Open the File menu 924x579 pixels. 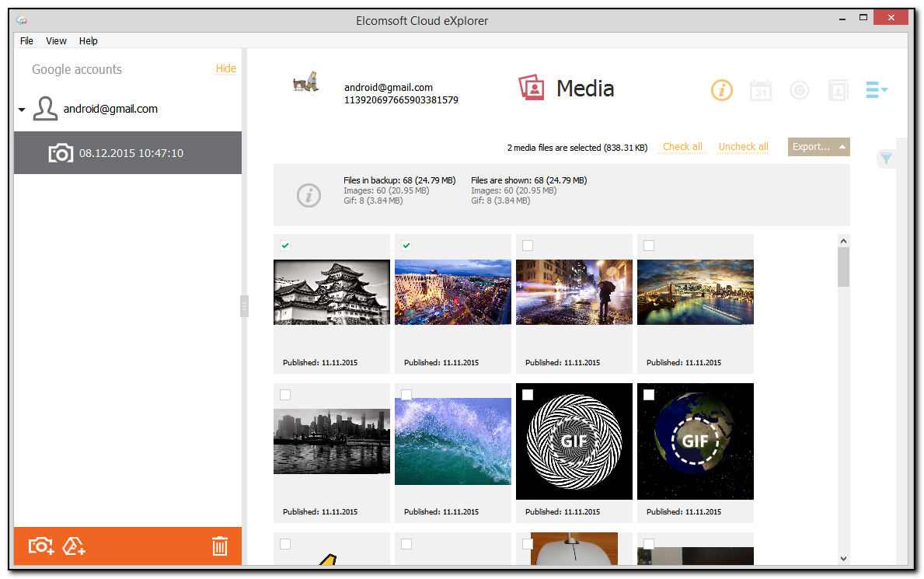click(26, 40)
